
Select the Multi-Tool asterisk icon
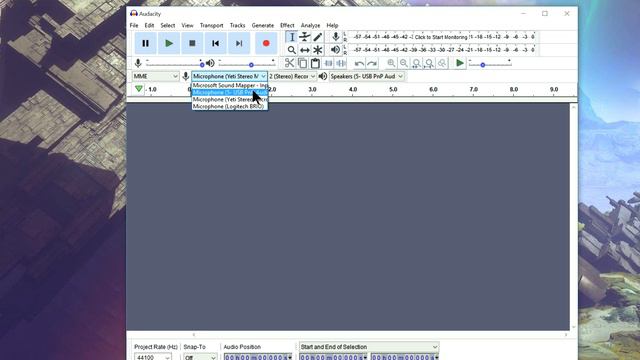coord(318,50)
